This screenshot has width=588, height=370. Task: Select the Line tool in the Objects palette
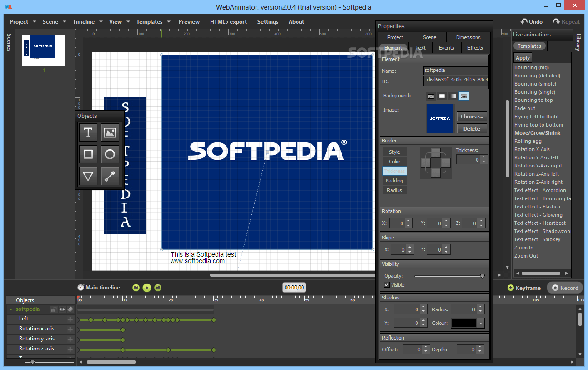pyautogui.click(x=110, y=176)
